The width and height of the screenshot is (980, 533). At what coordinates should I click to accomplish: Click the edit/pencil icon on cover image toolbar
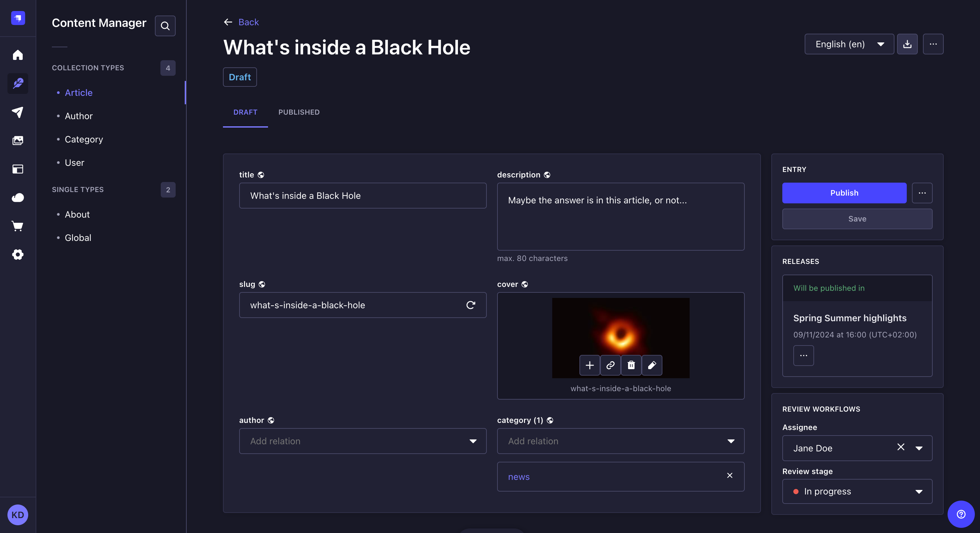tap(652, 364)
